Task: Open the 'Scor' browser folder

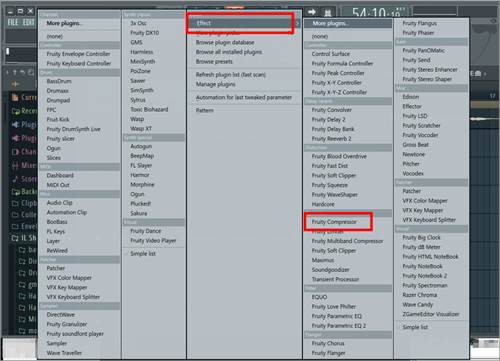Action: point(24,179)
